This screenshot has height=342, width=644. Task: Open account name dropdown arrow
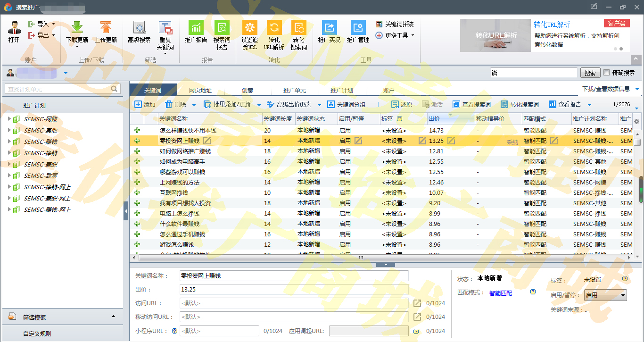point(66,73)
